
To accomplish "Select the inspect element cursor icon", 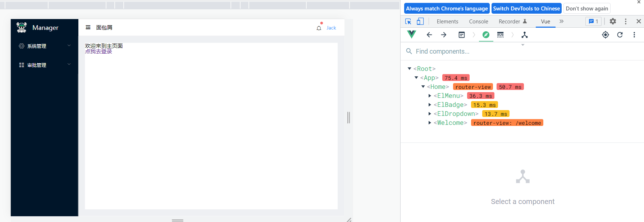I will (408, 22).
